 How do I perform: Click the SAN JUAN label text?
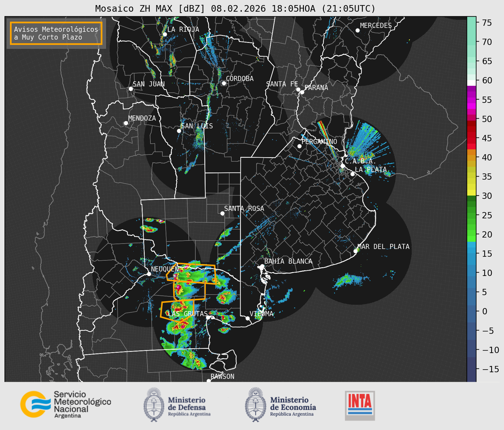(149, 84)
